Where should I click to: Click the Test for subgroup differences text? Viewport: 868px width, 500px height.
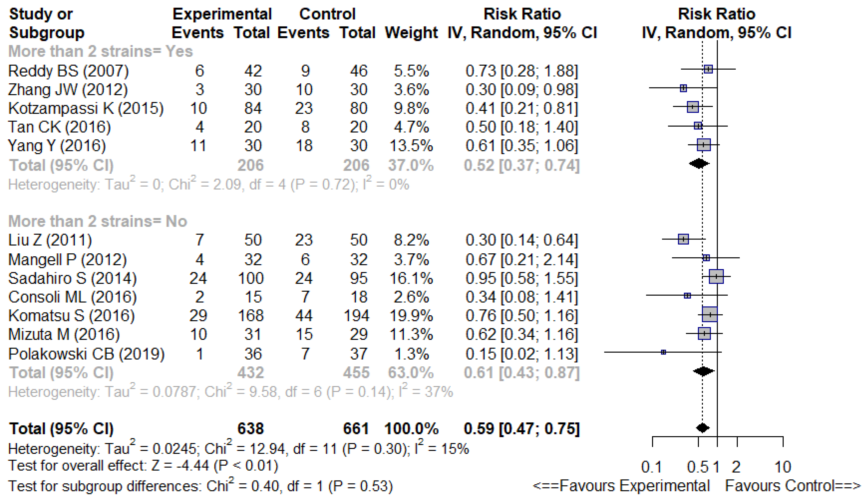200,486
